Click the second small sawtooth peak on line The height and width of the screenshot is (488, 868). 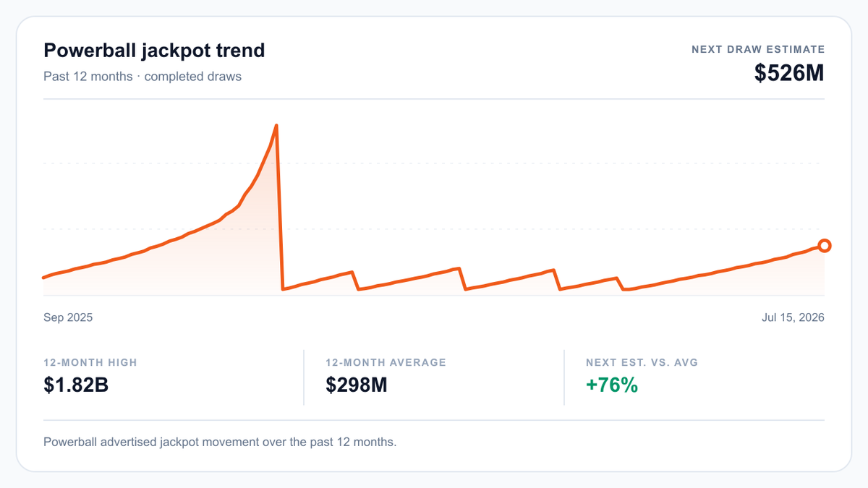pyautogui.click(x=459, y=268)
